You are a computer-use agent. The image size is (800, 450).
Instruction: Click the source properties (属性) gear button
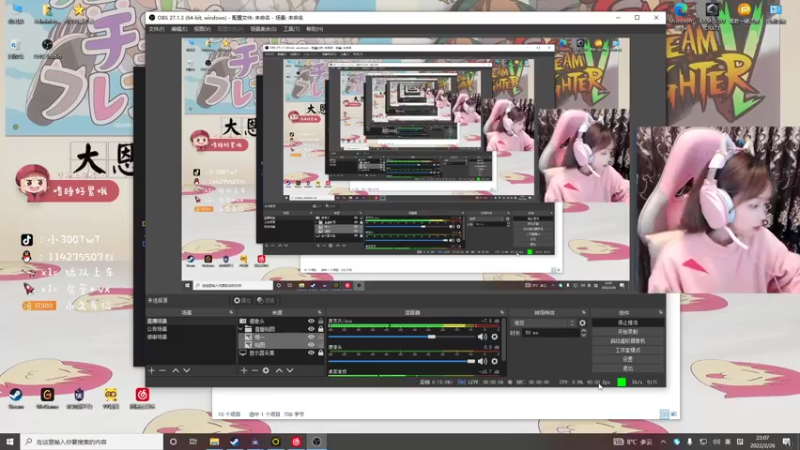coord(242,301)
